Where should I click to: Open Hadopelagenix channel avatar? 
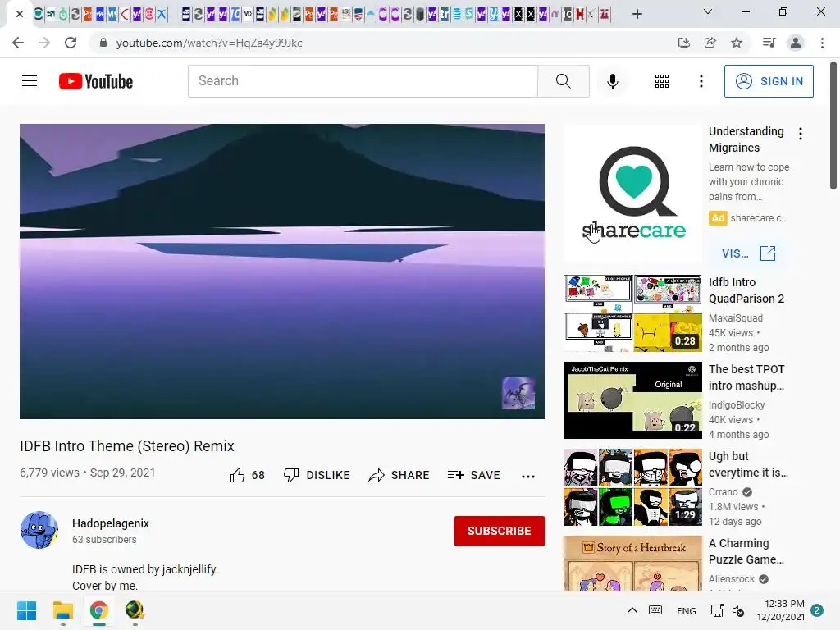point(39,530)
